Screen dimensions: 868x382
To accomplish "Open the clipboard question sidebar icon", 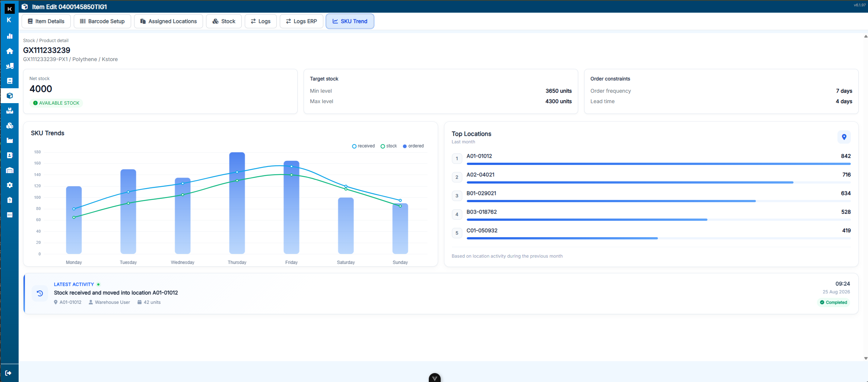I will point(10,200).
